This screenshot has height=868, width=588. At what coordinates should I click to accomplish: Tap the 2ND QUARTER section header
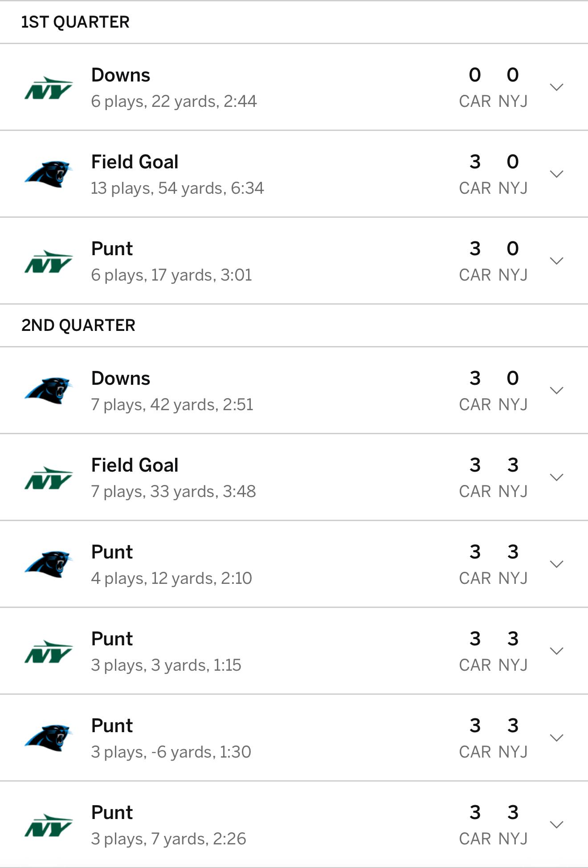78,325
